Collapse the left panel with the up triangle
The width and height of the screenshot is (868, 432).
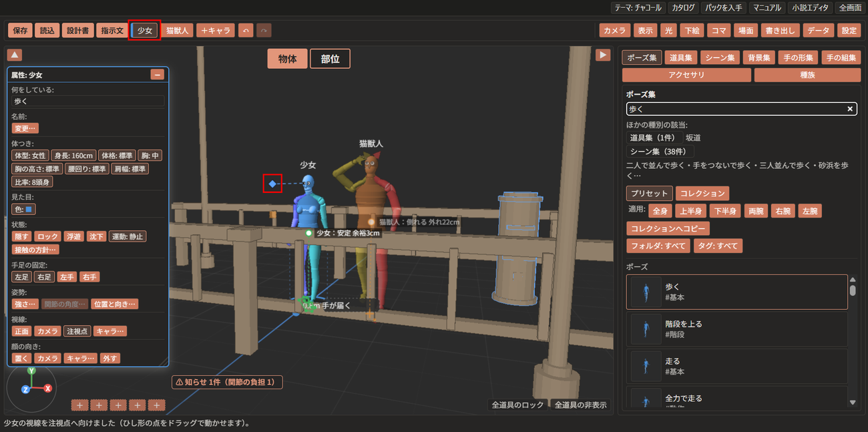point(15,55)
